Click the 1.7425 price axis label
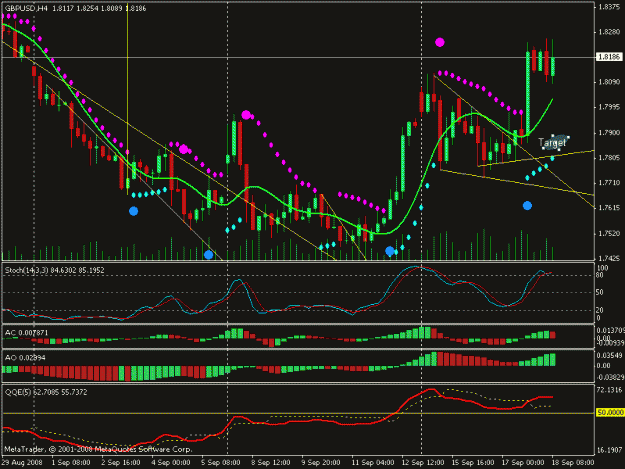The width and height of the screenshot is (625, 469). [x=609, y=258]
